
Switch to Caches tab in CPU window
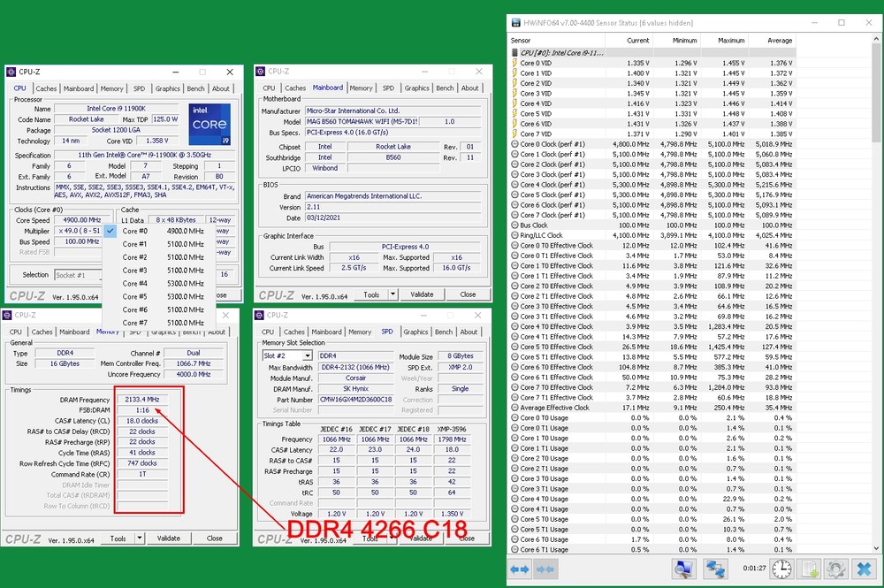tap(46, 88)
